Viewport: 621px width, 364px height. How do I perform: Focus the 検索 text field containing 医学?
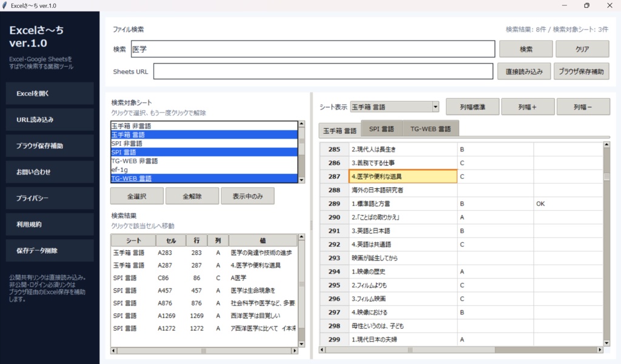click(x=313, y=49)
